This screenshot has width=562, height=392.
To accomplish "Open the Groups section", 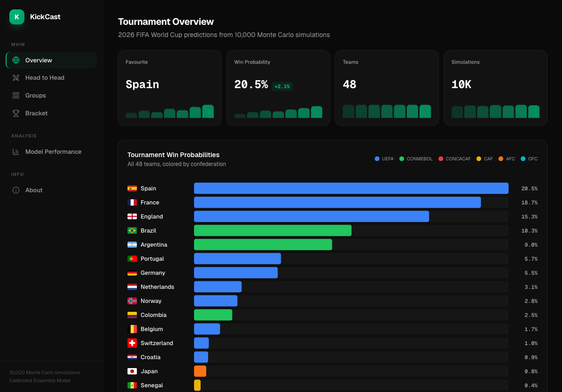I will pyautogui.click(x=52, y=95).
